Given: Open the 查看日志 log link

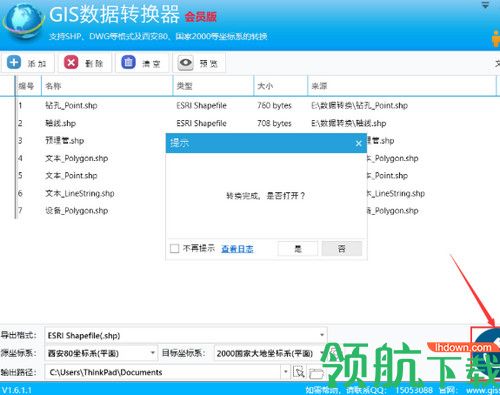Looking at the screenshot, I should point(237,249).
